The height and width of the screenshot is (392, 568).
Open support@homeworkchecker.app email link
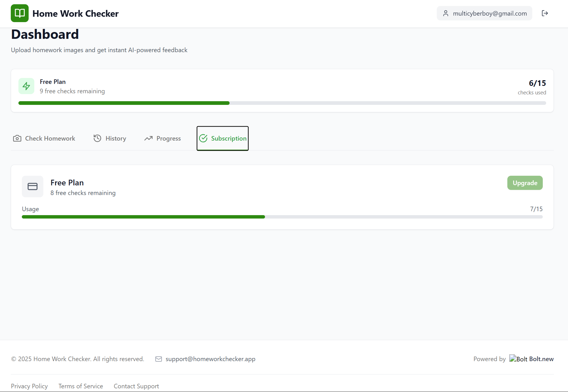point(210,359)
